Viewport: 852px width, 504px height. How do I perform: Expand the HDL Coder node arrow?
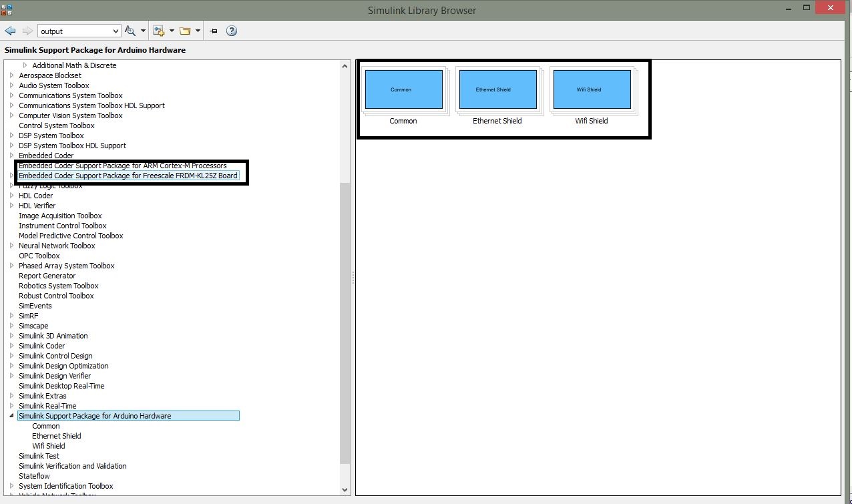(12, 196)
